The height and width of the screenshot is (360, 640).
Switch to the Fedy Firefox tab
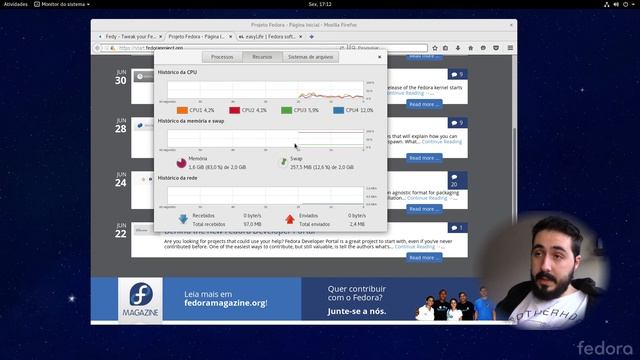click(130, 37)
